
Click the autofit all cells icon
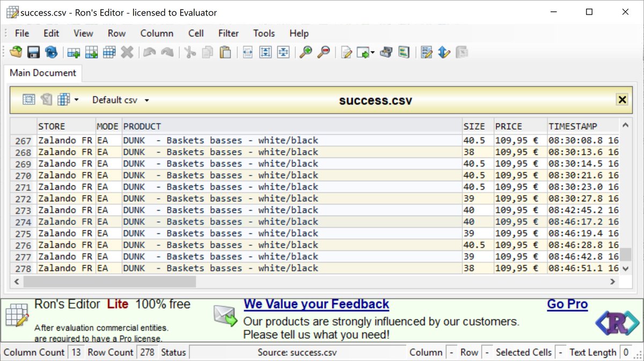(283, 52)
